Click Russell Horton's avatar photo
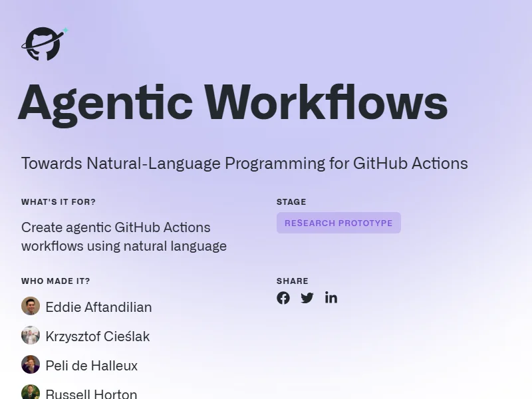Screen dimensions: 532x399 tap(31, 392)
